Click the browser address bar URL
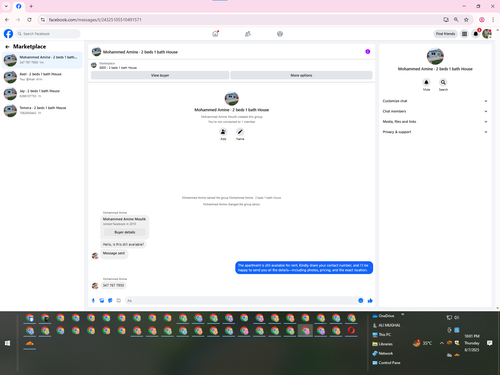This screenshot has height=375, width=500. 95,20
